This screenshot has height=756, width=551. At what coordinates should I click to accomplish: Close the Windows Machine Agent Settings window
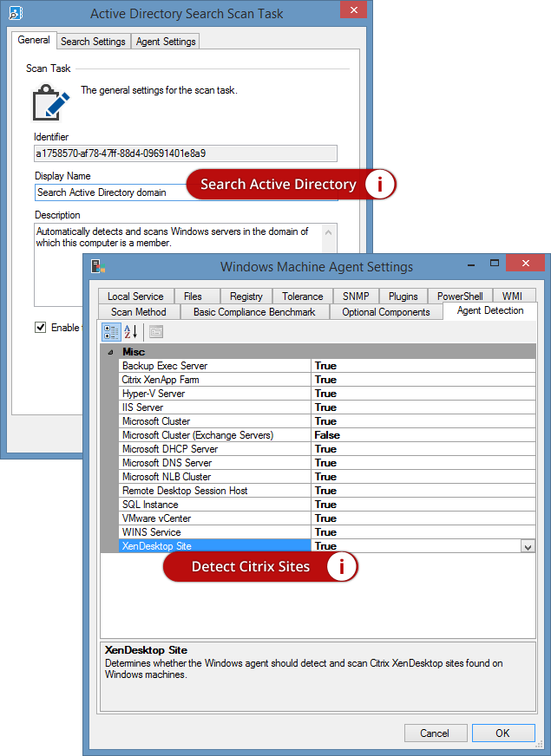tap(526, 264)
